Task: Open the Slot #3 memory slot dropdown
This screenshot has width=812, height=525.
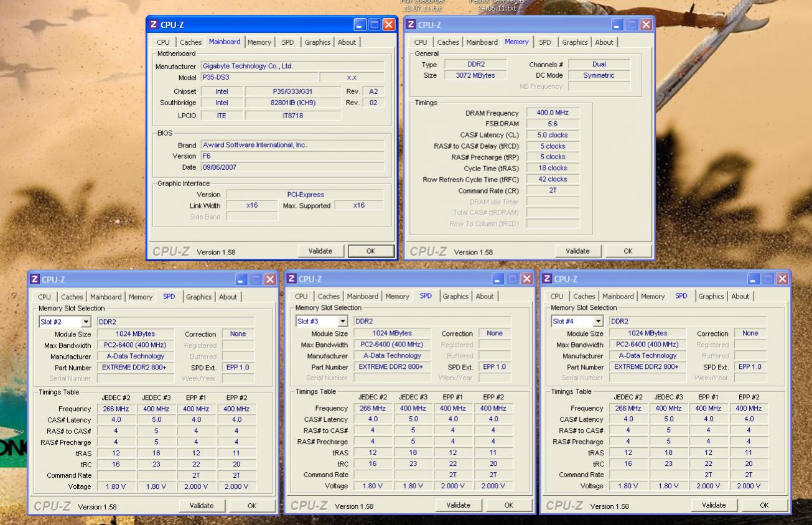Action: pyautogui.click(x=342, y=322)
